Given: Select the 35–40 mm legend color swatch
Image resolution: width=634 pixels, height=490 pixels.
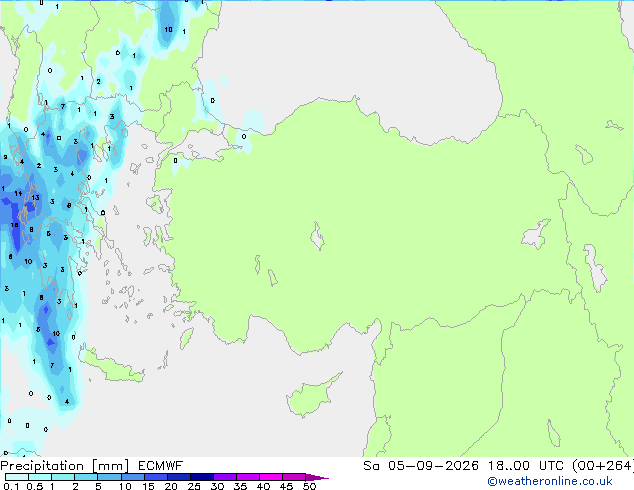Looking at the screenshot, I should [x=248, y=477].
